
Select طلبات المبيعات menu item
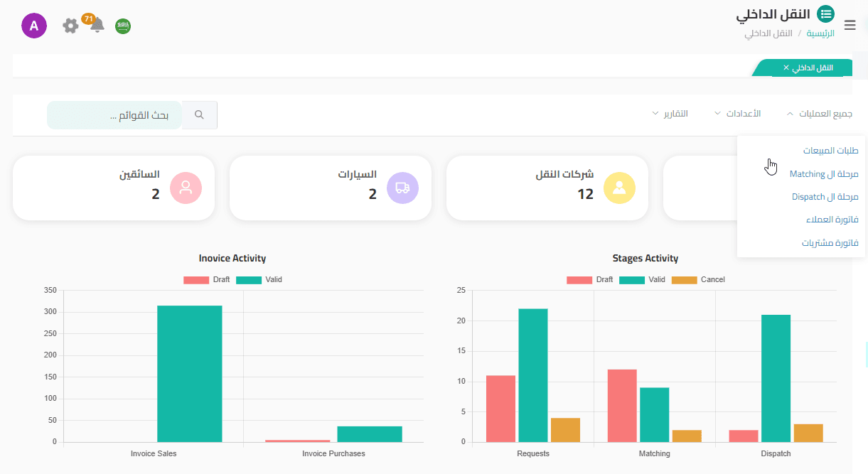(x=830, y=151)
